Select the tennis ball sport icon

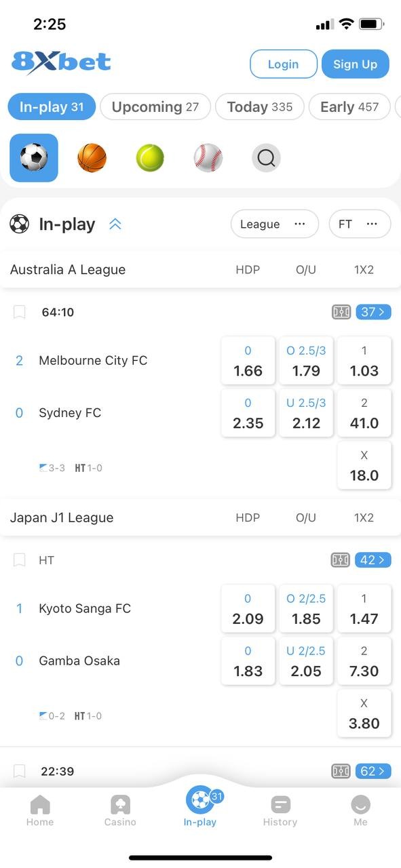pyautogui.click(x=150, y=158)
